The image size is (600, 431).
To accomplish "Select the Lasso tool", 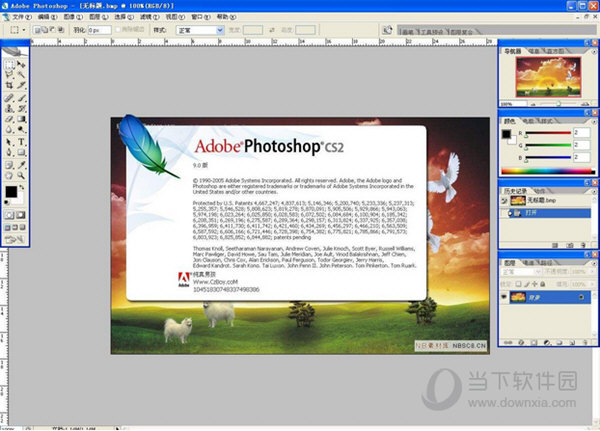I will click(10, 75).
